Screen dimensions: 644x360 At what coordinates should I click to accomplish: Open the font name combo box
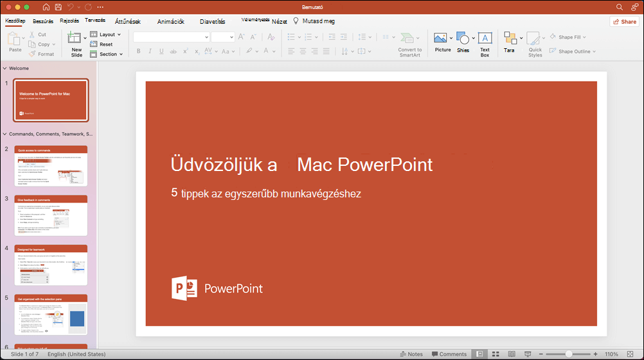[x=171, y=37]
